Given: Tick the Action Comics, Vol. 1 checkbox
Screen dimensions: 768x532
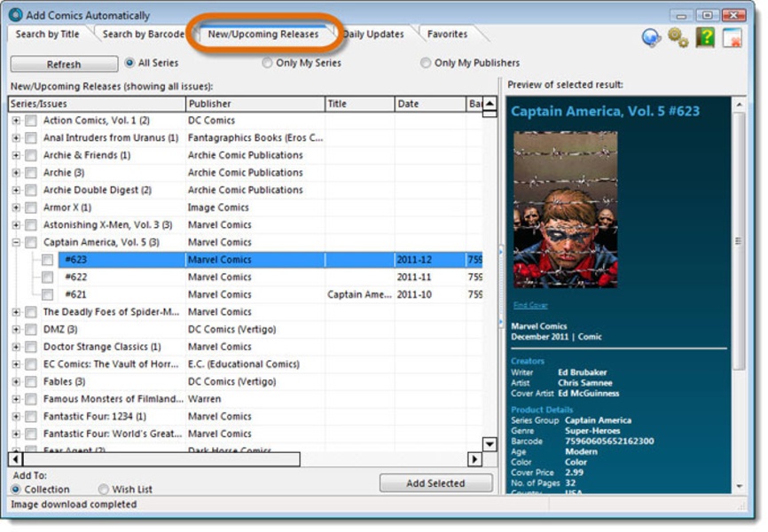Looking at the screenshot, I should coord(31,121).
